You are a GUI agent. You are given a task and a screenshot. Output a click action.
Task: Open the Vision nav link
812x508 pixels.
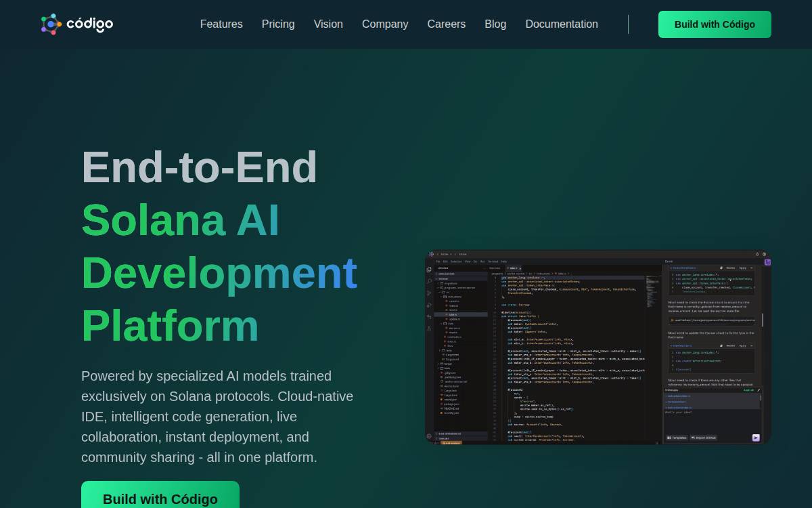[328, 24]
